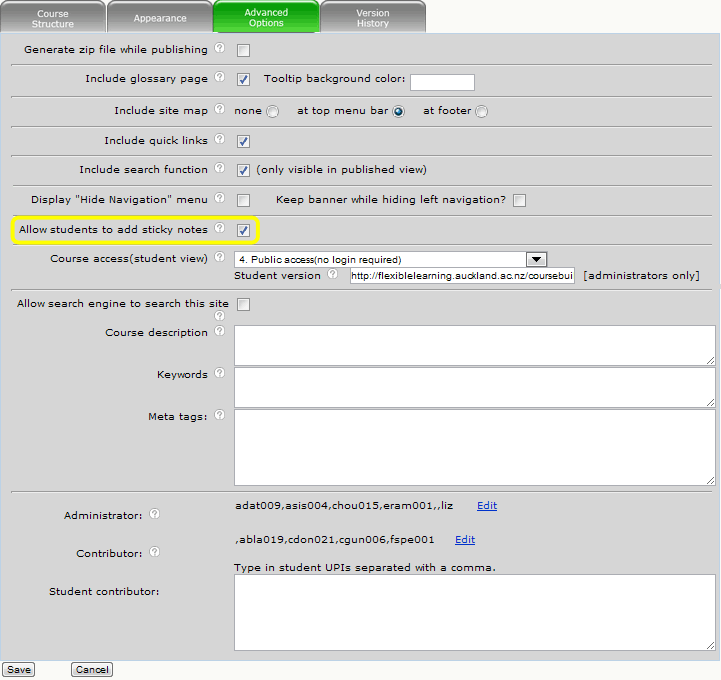Uncheck Include search function
The height and width of the screenshot is (680, 721).
tap(243, 171)
